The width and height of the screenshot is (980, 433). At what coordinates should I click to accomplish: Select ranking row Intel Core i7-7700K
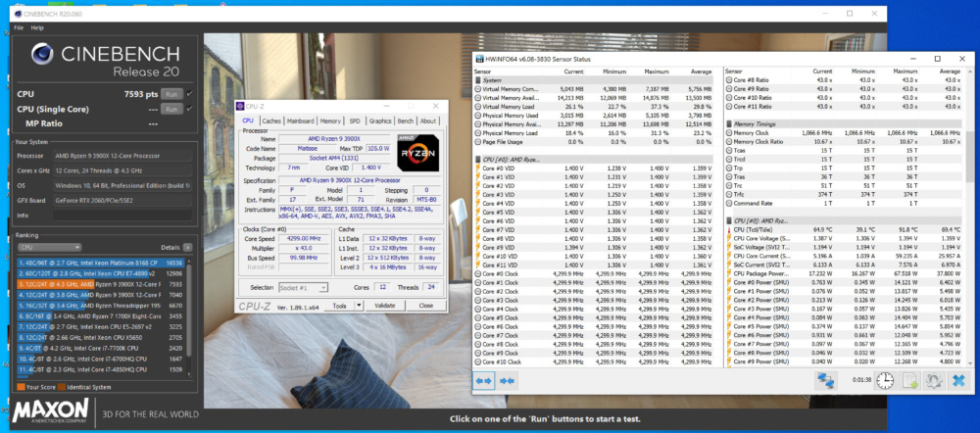click(x=101, y=348)
